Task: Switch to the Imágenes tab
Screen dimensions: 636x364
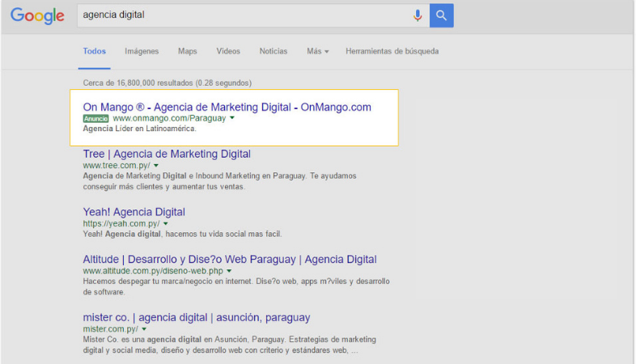Action: coord(142,51)
